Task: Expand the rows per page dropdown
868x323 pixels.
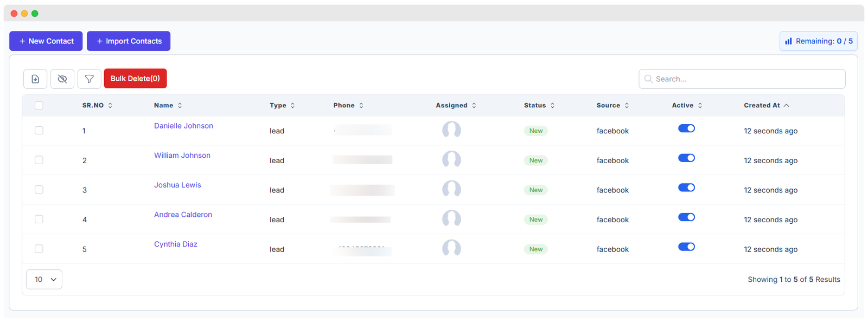Action: tap(44, 280)
